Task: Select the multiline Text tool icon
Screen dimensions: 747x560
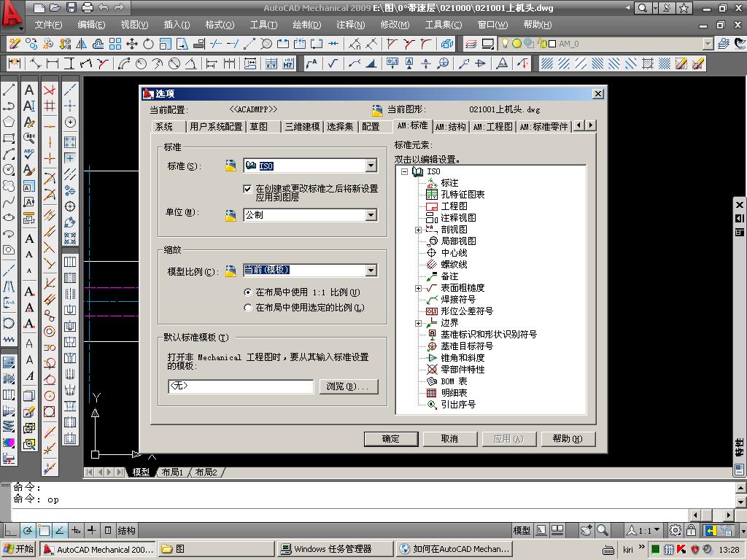Action: (29, 90)
